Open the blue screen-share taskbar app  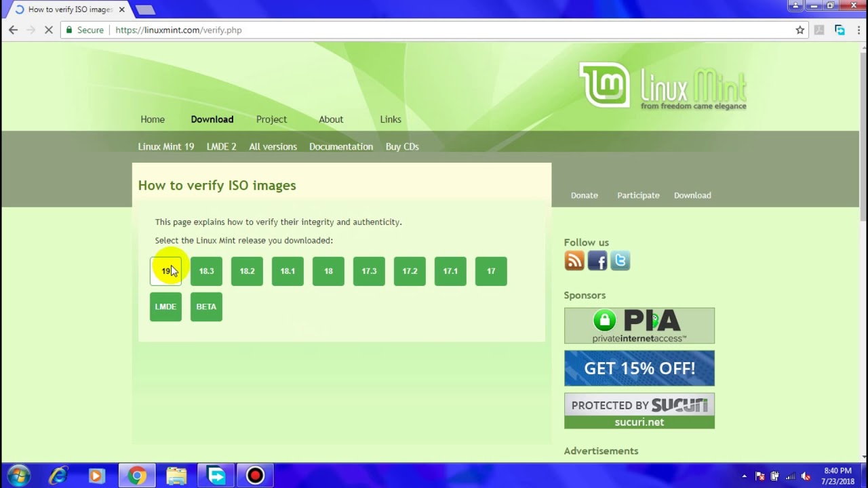[x=216, y=476]
